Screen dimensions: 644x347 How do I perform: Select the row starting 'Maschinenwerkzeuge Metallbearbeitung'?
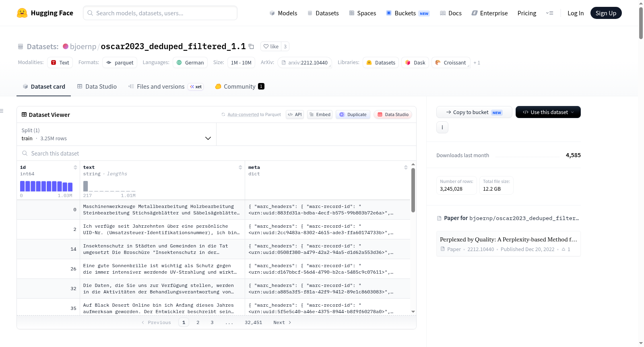click(213, 210)
